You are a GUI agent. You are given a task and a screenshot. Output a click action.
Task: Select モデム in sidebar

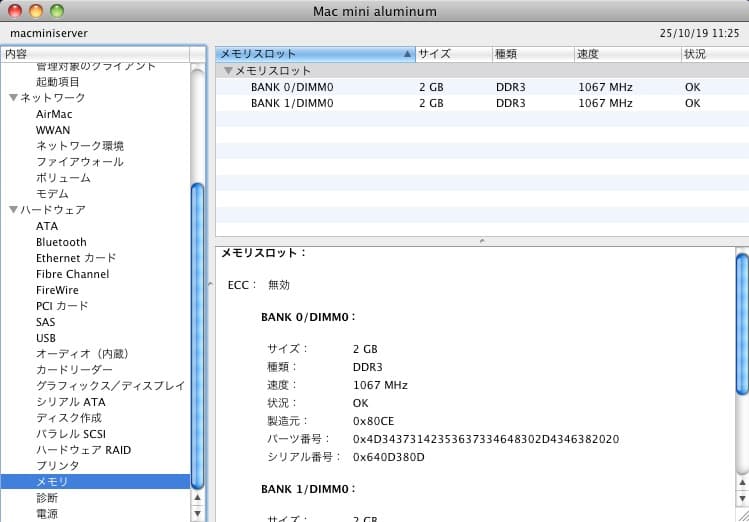coord(52,194)
